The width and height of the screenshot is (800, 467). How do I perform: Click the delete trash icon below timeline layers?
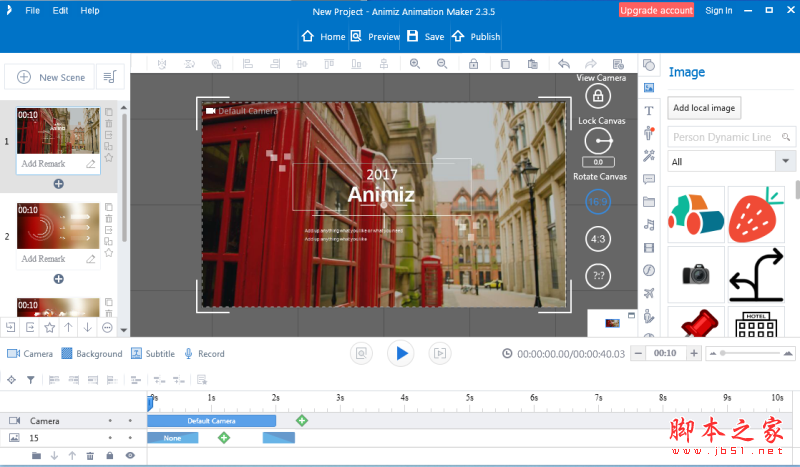pos(90,455)
